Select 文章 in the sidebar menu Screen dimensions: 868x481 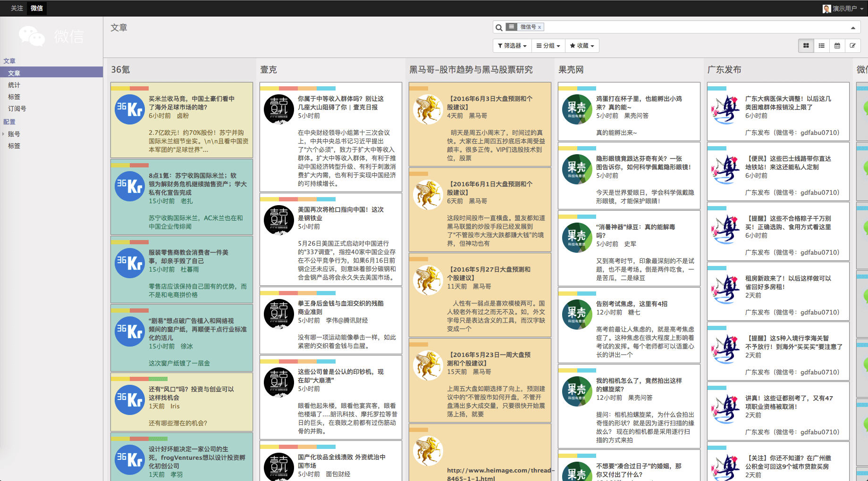[51, 73]
